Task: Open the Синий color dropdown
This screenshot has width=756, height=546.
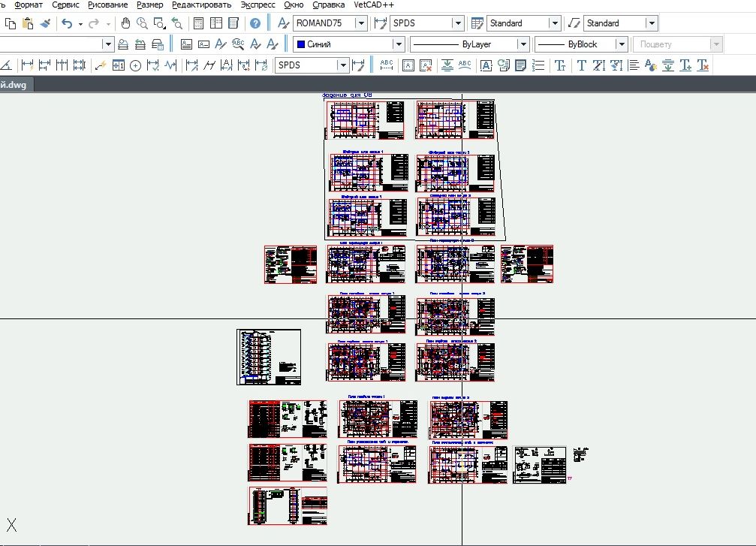Action: point(398,44)
